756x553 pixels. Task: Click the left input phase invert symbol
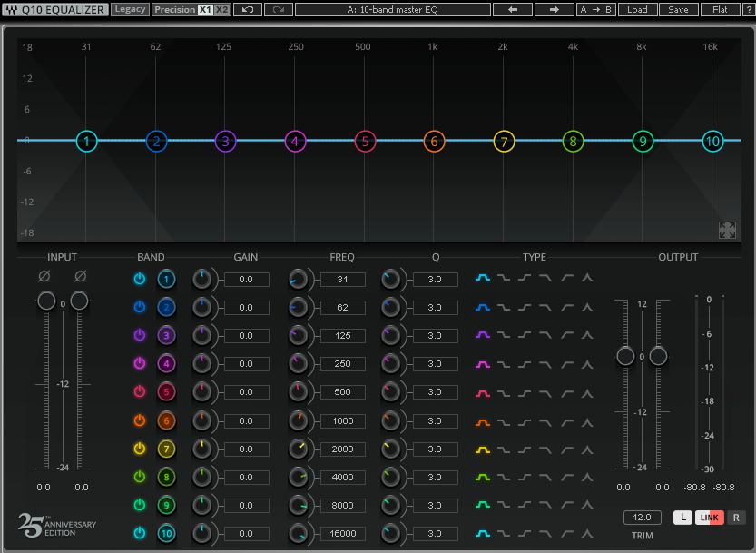pos(44,276)
